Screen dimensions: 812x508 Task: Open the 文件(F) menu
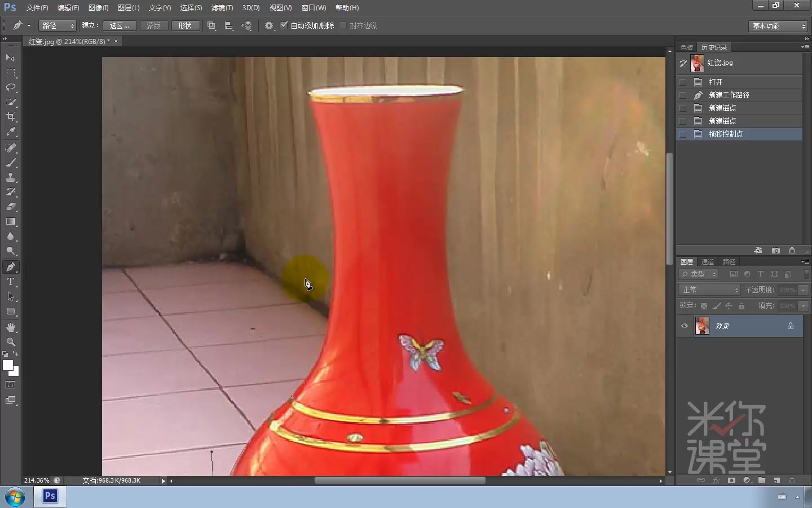pyautogui.click(x=37, y=8)
